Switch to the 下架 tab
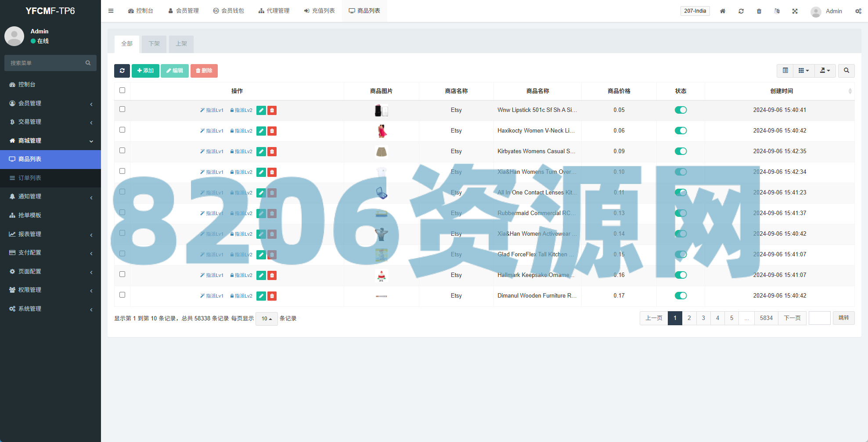Viewport: 868px width, 442px height. 154,44
